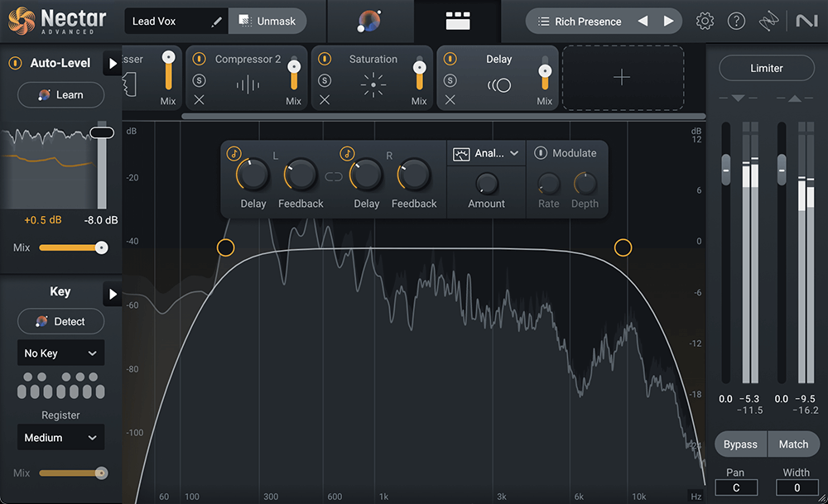Open the No Key dropdown
Image resolution: width=828 pixels, height=504 pixels.
pos(60,353)
